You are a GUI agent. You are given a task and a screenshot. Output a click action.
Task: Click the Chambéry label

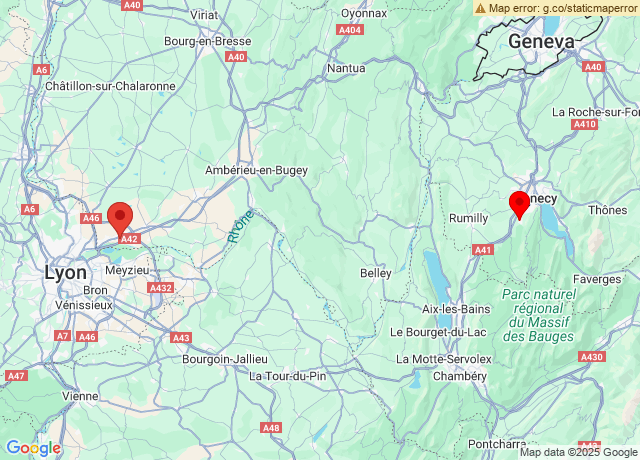[460, 376]
